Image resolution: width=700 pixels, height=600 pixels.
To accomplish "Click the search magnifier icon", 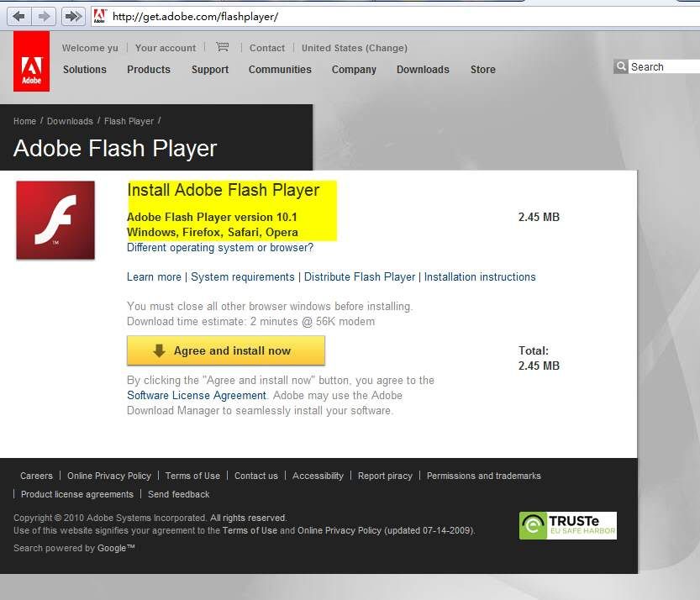I will click(x=621, y=66).
